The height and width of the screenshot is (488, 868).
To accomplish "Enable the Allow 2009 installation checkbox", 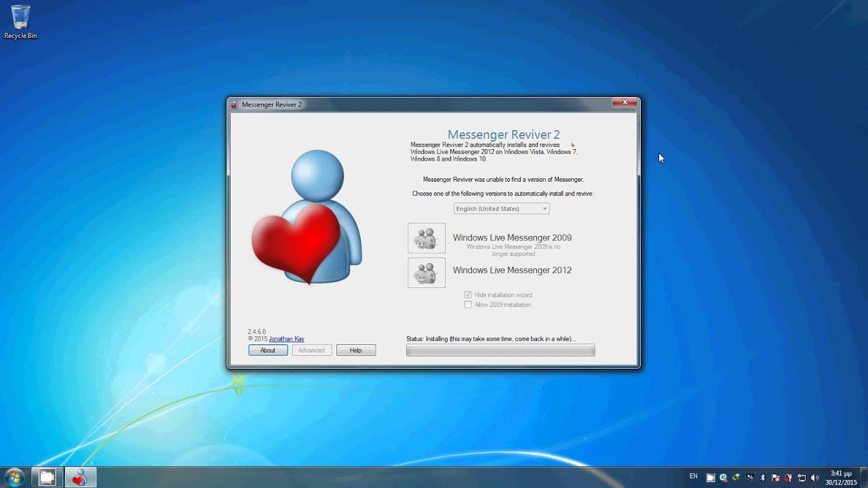I will (468, 304).
